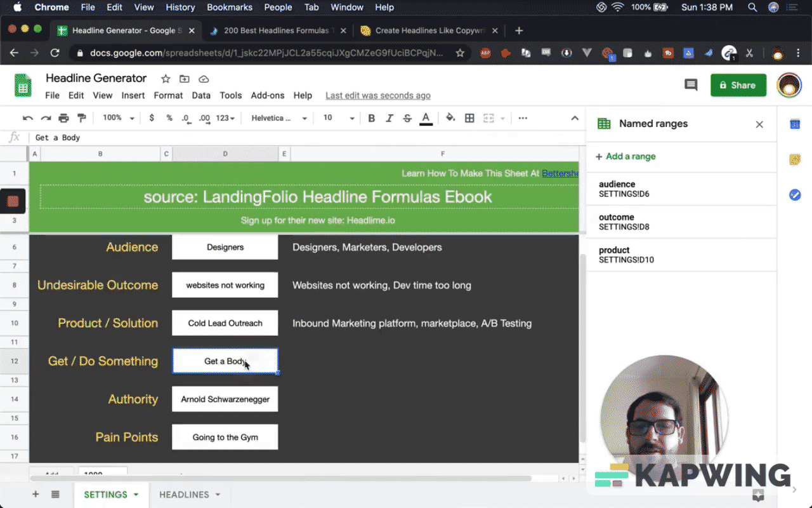The height and width of the screenshot is (508, 812).
Task: Open the Chrome three-dot menu
Action: click(798, 53)
